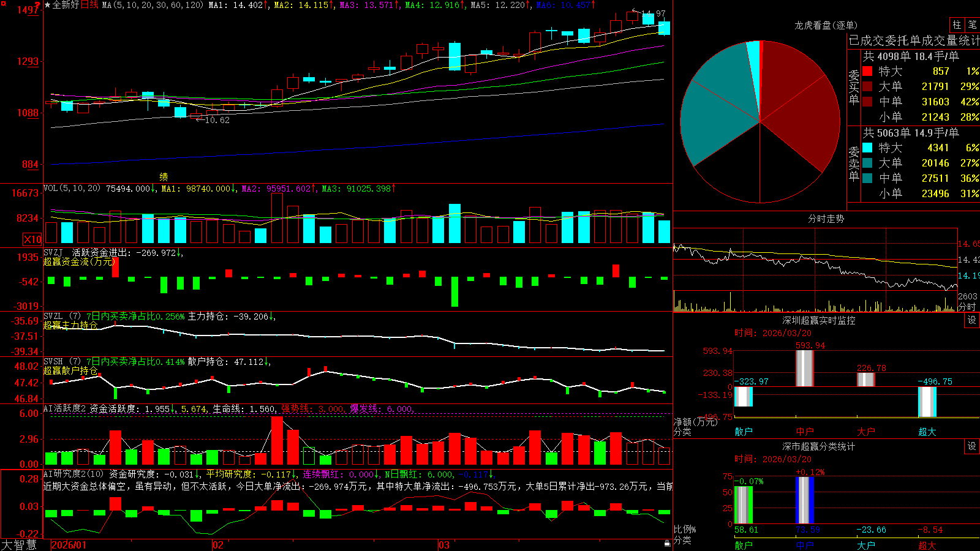This screenshot has width=980, height=551.
Task: Jump to month 02 on the date axis
Action: click(x=218, y=545)
